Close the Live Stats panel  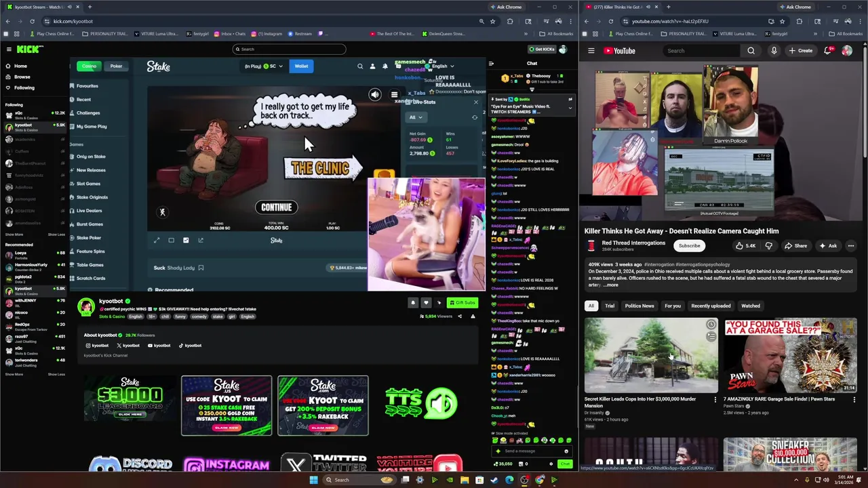tap(475, 102)
